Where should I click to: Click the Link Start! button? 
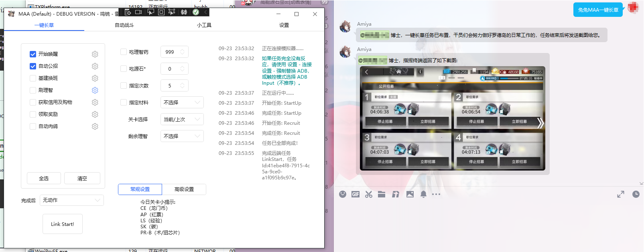tap(63, 224)
